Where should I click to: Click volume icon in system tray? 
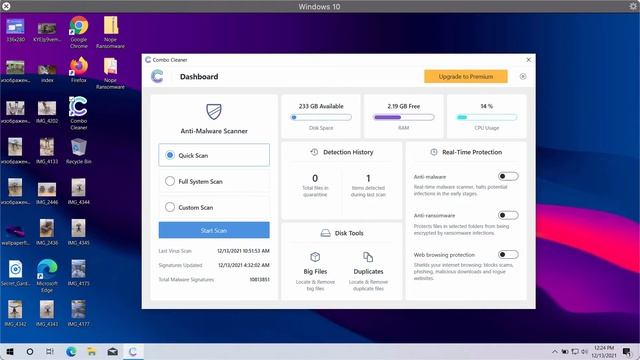point(584,351)
